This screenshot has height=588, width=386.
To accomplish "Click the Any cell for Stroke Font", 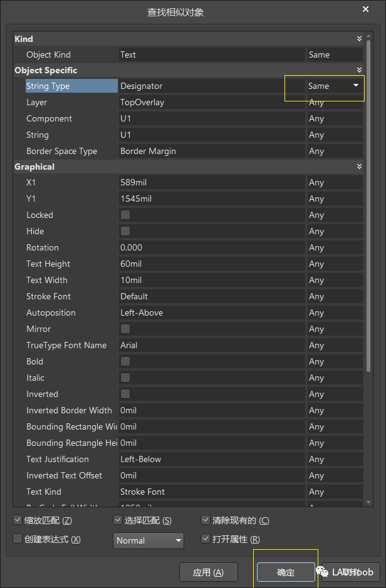I will (x=335, y=296).
